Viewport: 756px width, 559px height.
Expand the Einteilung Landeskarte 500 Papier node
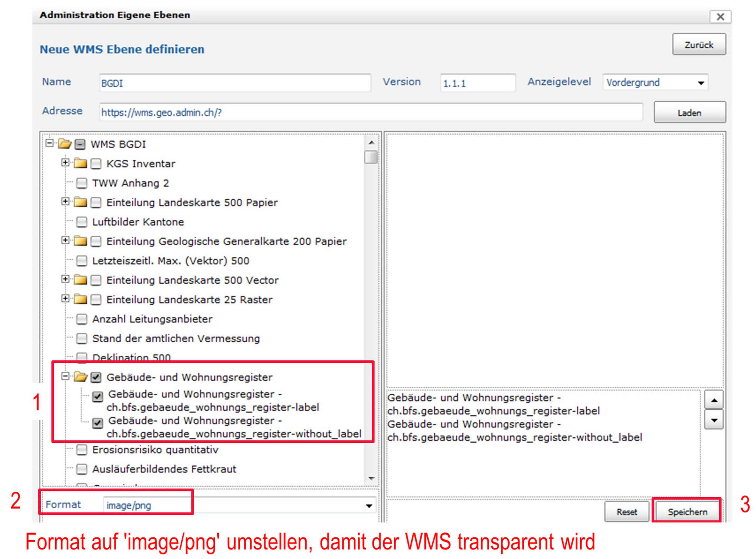65,202
